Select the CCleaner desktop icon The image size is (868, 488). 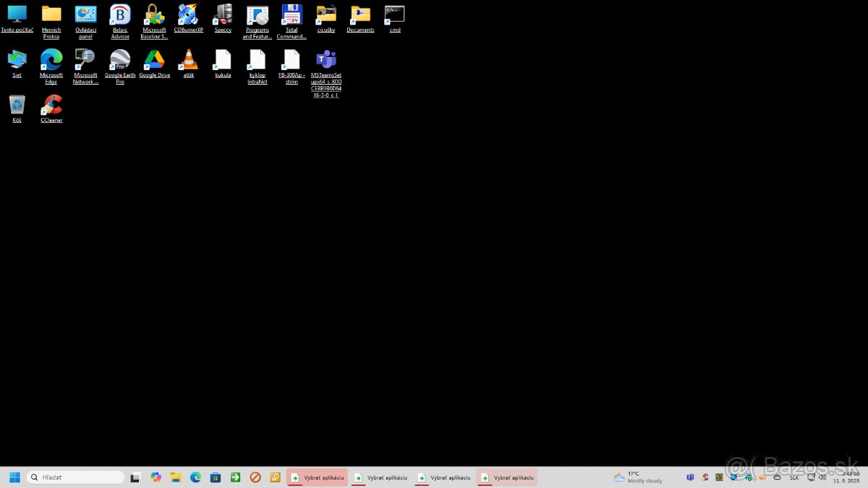(51, 106)
